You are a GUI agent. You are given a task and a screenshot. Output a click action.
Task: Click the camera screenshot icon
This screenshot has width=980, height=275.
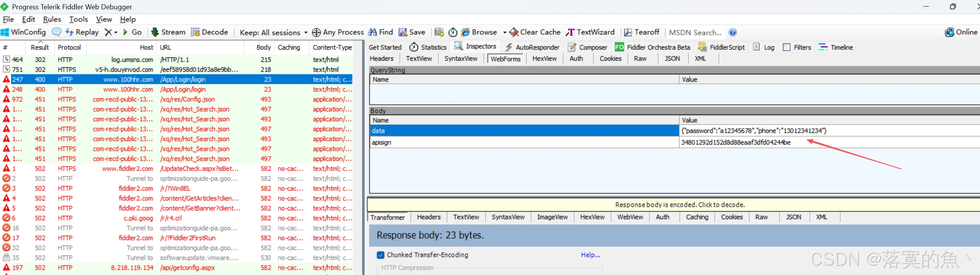[x=439, y=32]
